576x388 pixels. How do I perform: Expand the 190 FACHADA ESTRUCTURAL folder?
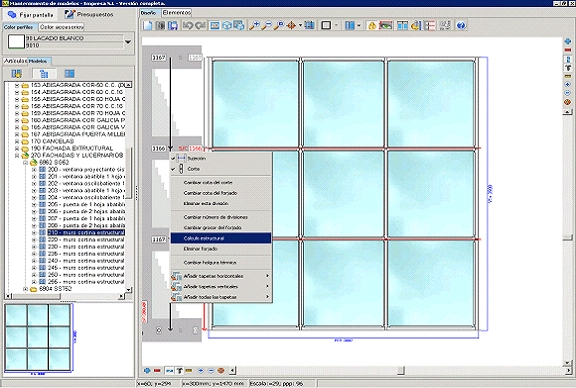[17, 148]
